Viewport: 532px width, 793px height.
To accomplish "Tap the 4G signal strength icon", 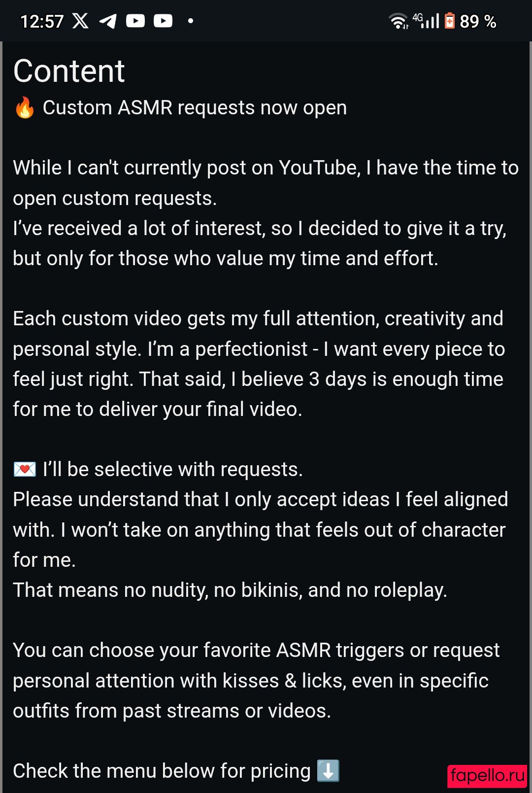I will [426, 21].
